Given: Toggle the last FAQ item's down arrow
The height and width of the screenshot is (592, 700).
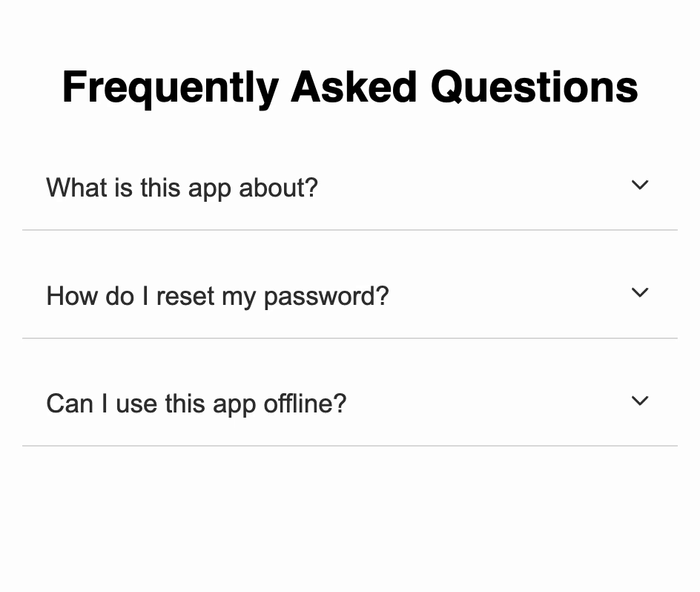Looking at the screenshot, I should click(639, 401).
